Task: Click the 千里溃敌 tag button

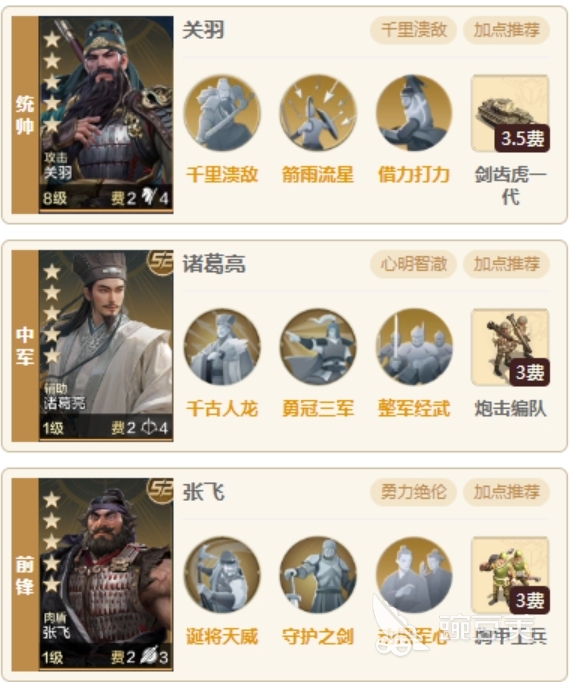Action: [413, 30]
